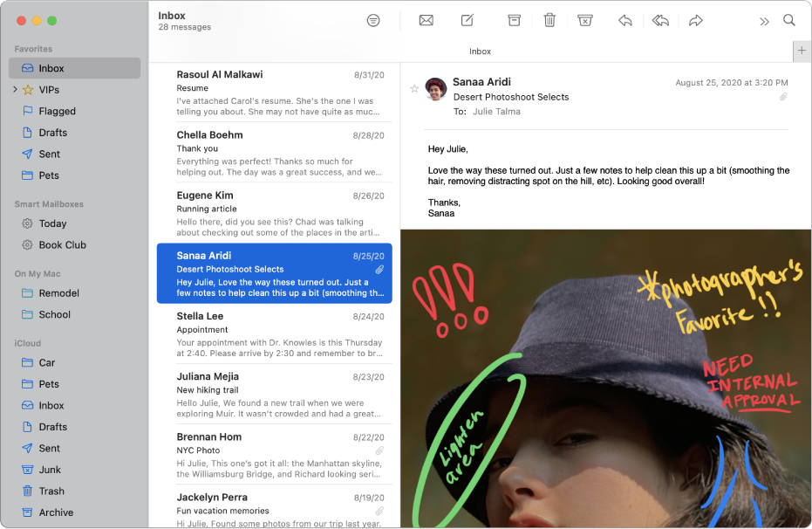Image resolution: width=812 pixels, height=529 pixels.
Task: Open Brennan Hom's NYC Photo email
Action: tap(275, 455)
